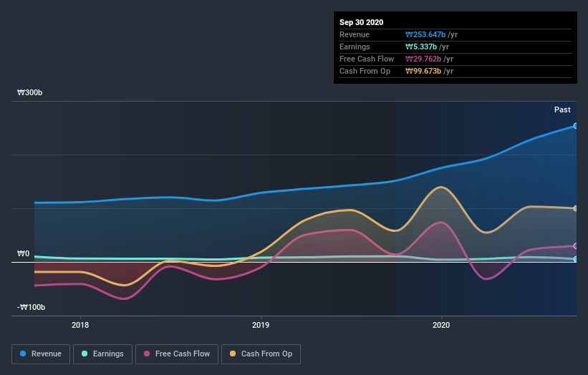Click the Cash From Op label in tooltip
This screenshot has width=588, height=375.
tap(365, 71)
